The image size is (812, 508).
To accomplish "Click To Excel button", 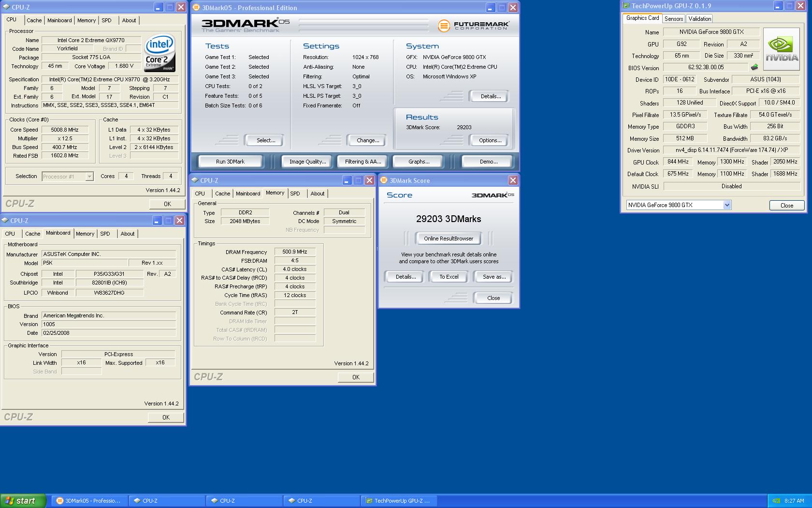I will pyautogui.click(x=449, y=277).
